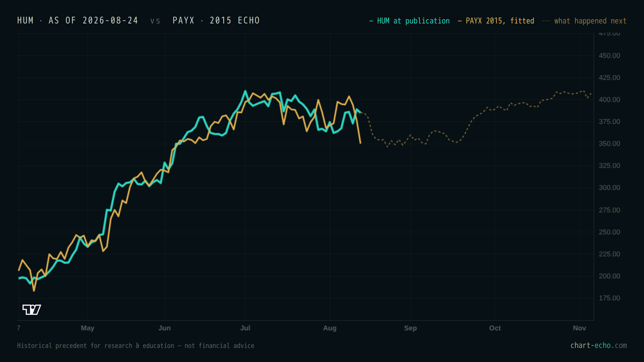Click the Sep label on time axis
This screenshot has width=644, height=362.
(411, 328)
